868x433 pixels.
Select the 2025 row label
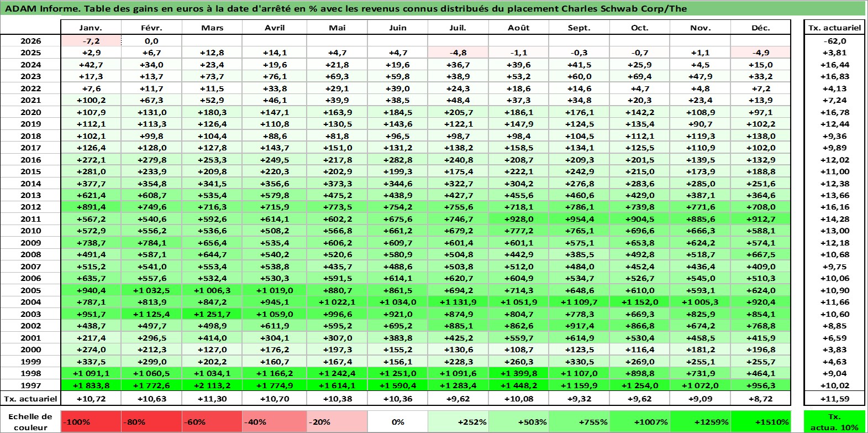tap(30, 53)
